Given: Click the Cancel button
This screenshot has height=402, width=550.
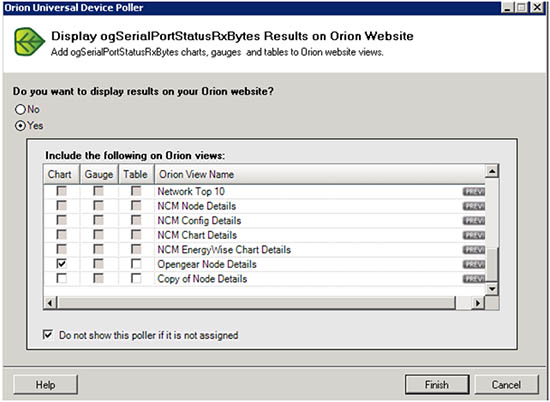Looking at the screenshot, I should tap(506, 385).
